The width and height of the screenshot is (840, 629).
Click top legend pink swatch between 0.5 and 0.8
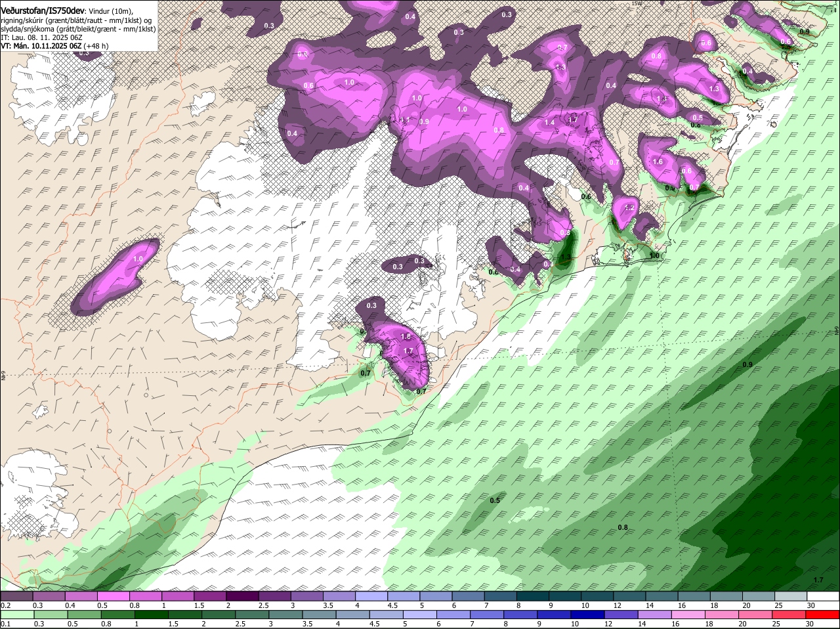(113, 596)
